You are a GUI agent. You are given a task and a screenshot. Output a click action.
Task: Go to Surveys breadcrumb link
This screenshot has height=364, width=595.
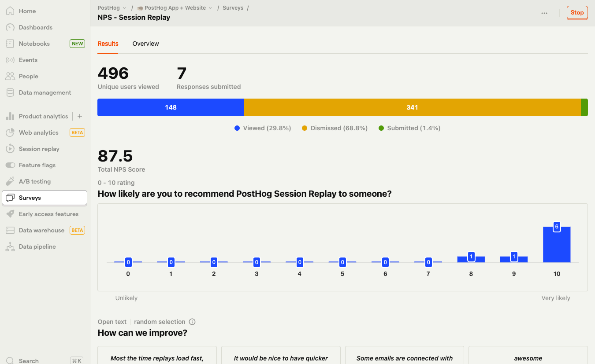[x=233, y=8]
